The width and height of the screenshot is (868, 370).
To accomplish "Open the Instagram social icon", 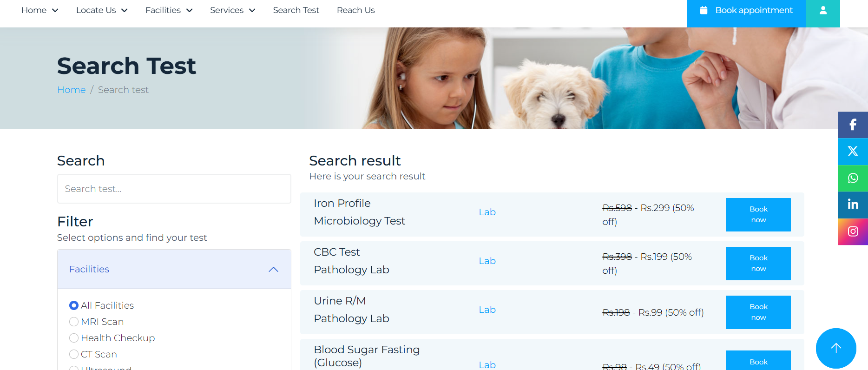I will [853, 231].
